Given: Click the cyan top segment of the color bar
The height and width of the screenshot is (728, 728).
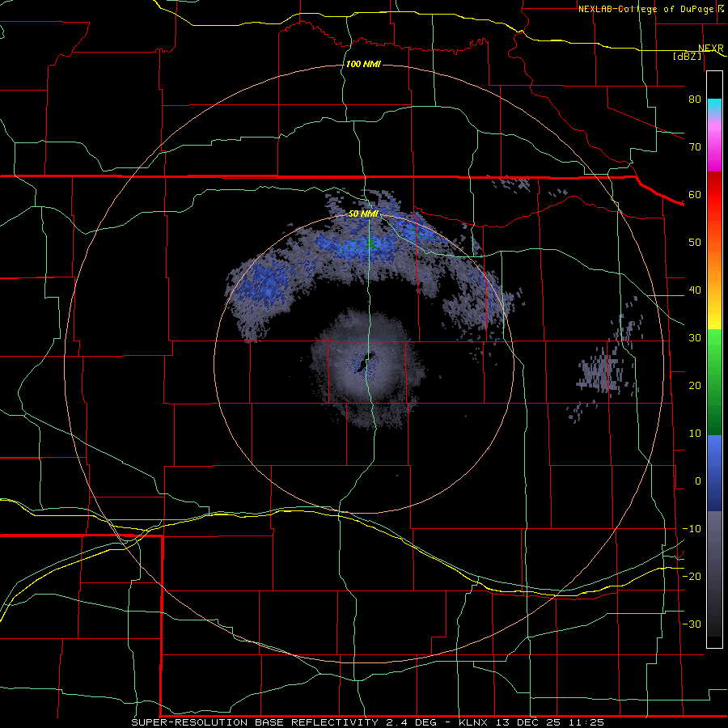Looking at the screenshot, I should [x=714, y=107].
